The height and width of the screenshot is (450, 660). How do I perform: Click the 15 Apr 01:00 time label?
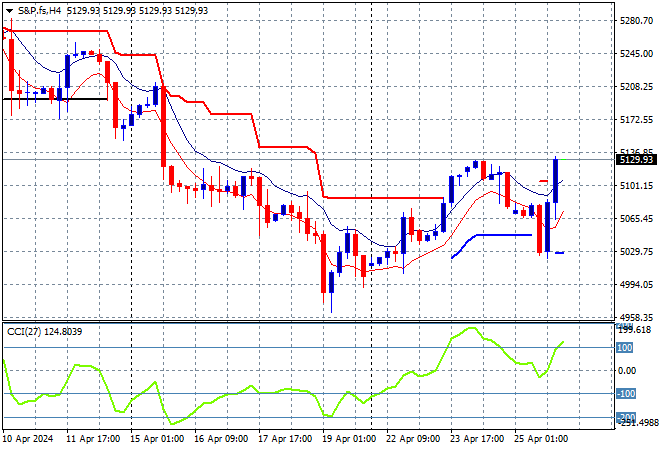point(157,439)
